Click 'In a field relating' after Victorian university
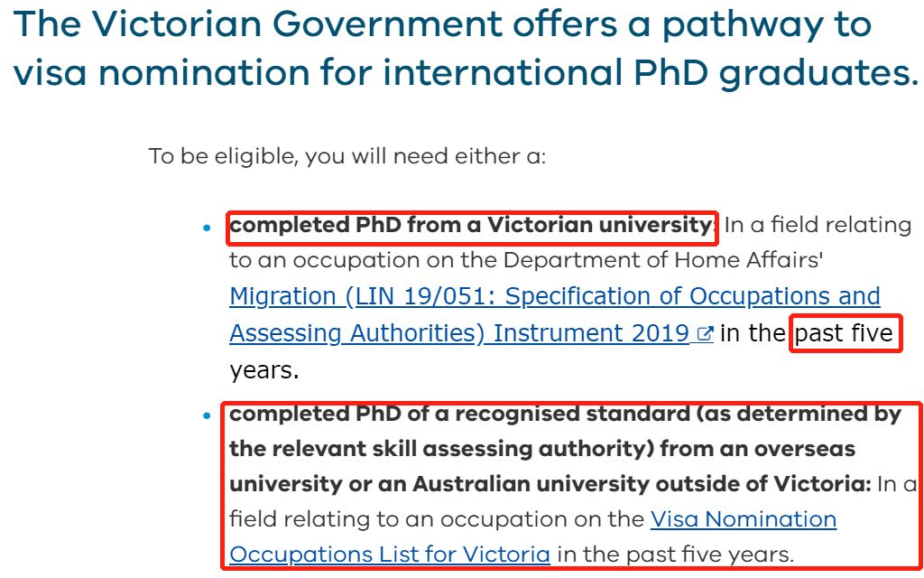 pos(818,225)
